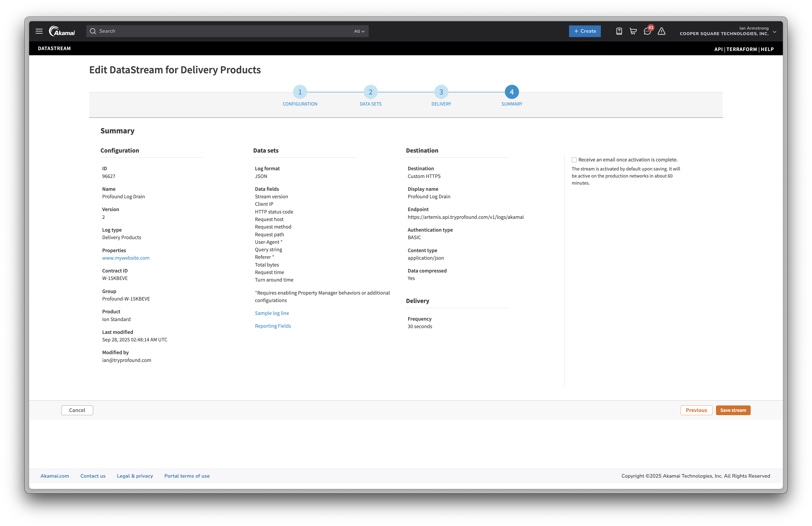
Task: Open the All search filter dropdown
Action: [359, 31]
